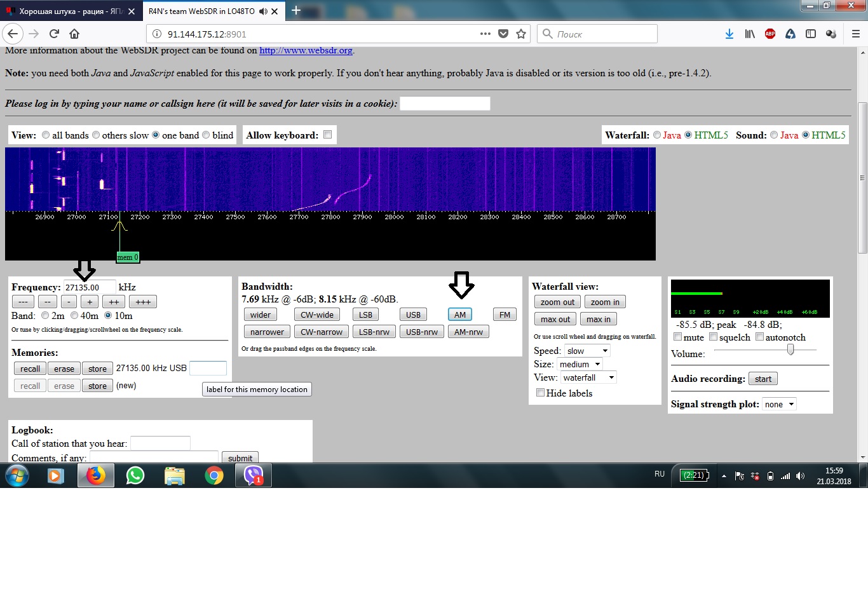The height and width of the screenshot is (610, 868).
Task: Enable the Allow keyboard checkbox
Action: point(328,135)
